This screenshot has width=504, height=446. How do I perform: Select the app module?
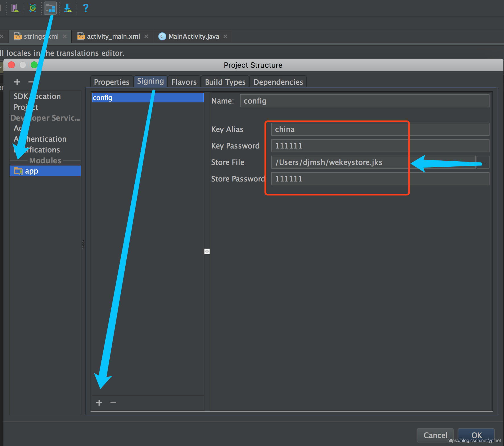click(45, 171)
